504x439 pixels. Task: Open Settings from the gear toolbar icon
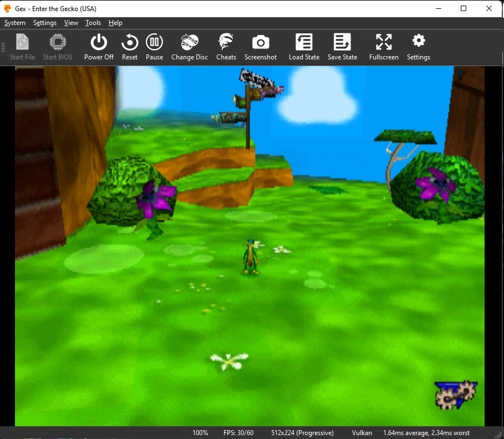tap(418, 47)
